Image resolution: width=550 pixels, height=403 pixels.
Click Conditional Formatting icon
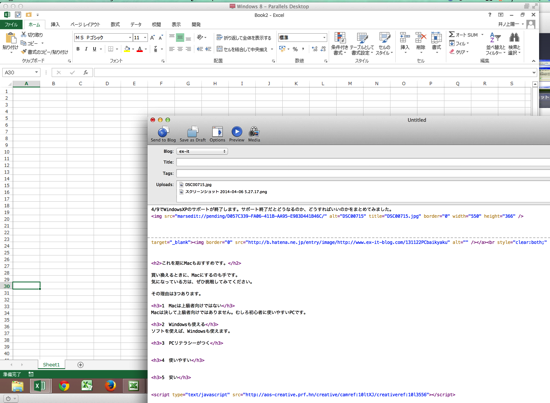click(x=340, y=43)
